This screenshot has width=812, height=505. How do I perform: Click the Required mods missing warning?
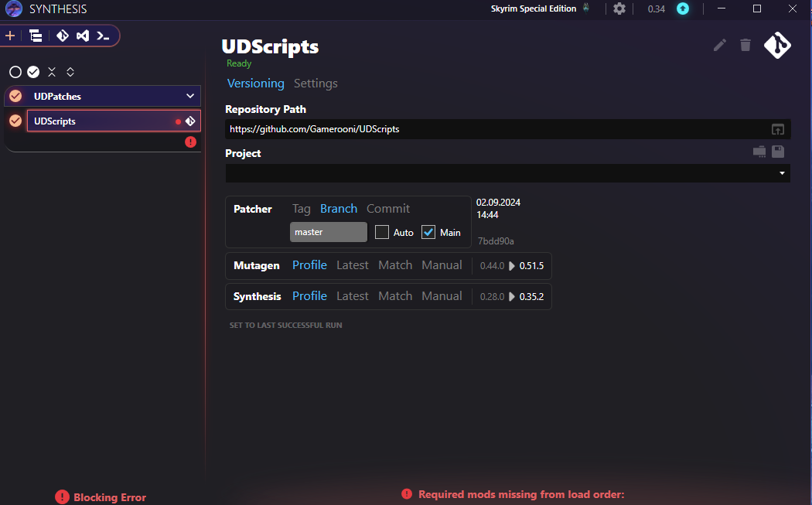513,495
